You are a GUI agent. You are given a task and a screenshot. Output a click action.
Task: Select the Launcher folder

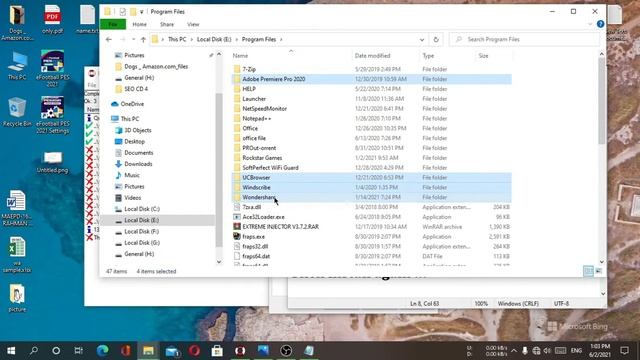coord(371,99)
